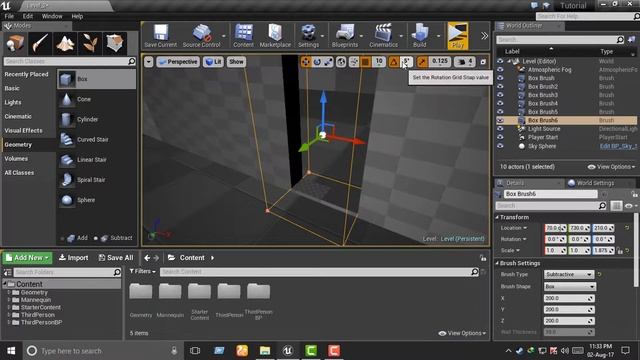This screenshot has height=360, width=640.
Task: Click Save Current toolbar icon
Action: tap(160, 36)
